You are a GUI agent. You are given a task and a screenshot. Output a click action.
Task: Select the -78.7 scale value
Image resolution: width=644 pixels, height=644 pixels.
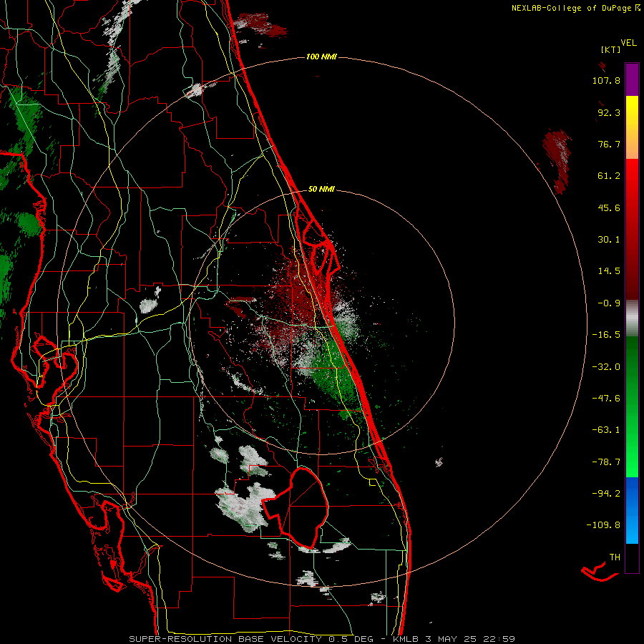tap(606, 462)
